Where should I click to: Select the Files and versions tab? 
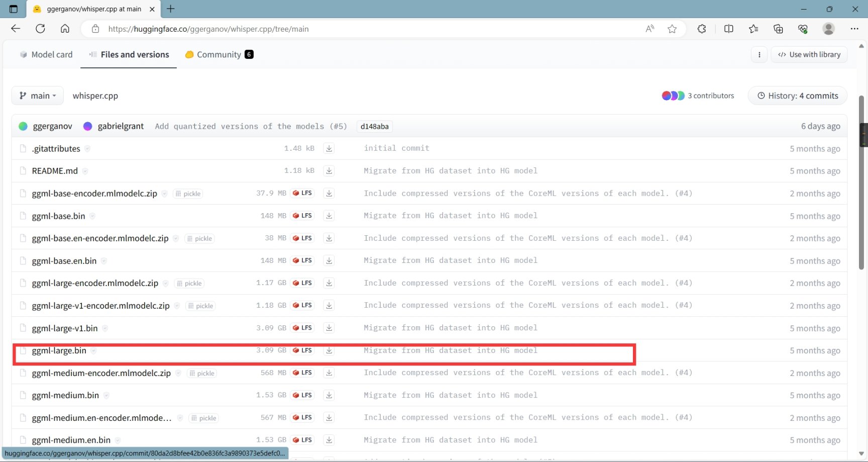129,54
